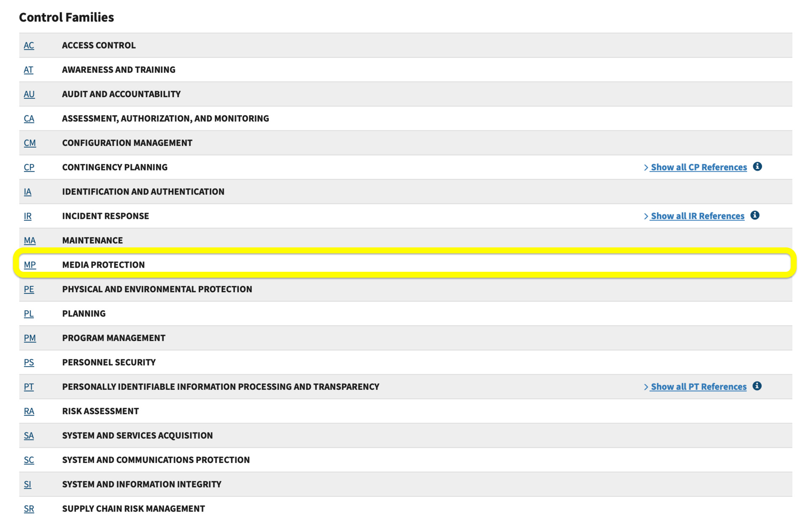
Task: Open the AU Audit link
Action: point(29,94)
